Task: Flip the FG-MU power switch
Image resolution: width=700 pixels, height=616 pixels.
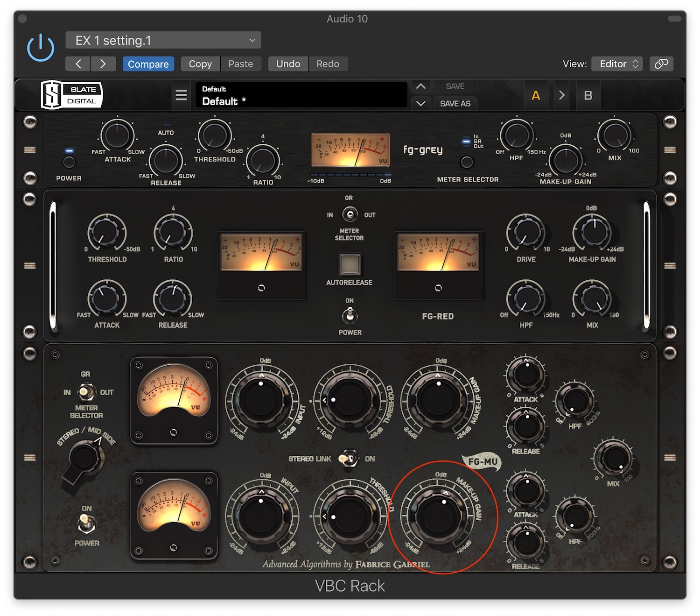Action: 86,523
